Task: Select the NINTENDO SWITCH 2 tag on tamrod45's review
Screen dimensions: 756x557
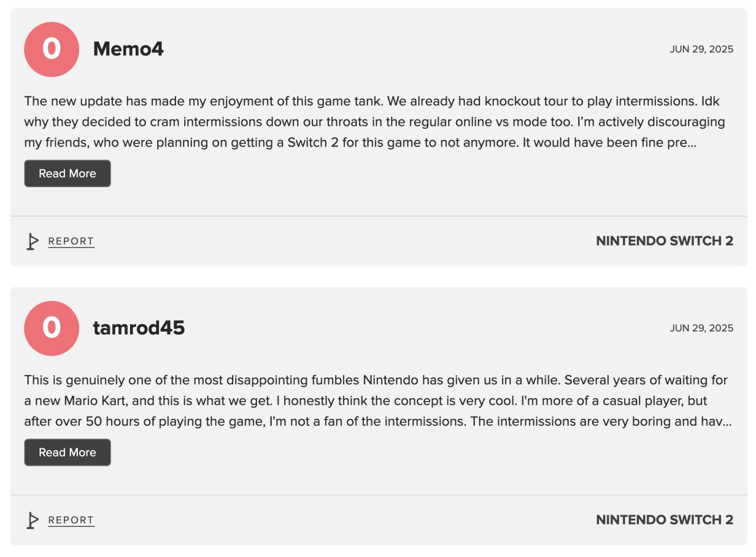Action: 663,520
